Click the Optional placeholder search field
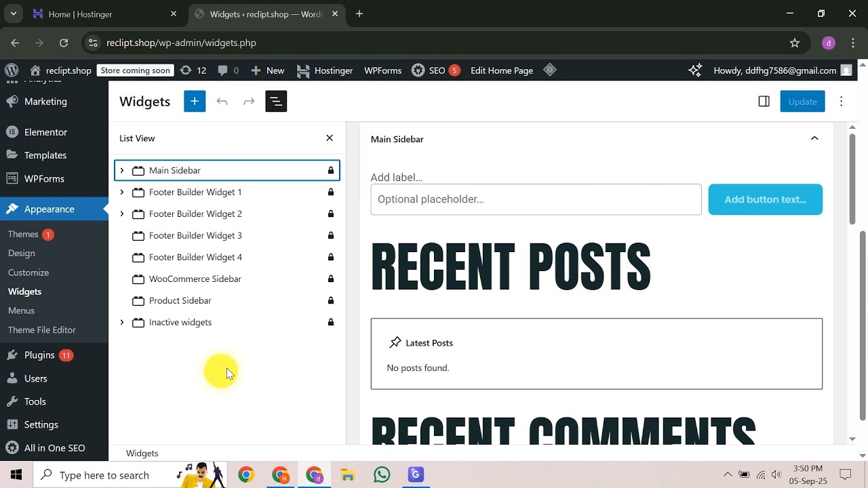The width and height of the screenshot is (868, 488). [536, 199]
